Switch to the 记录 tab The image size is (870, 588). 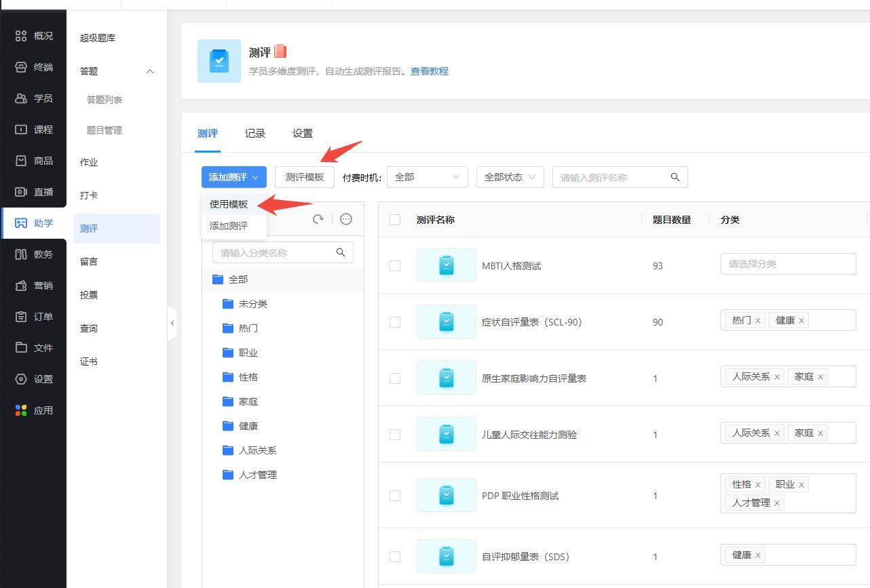255,134
